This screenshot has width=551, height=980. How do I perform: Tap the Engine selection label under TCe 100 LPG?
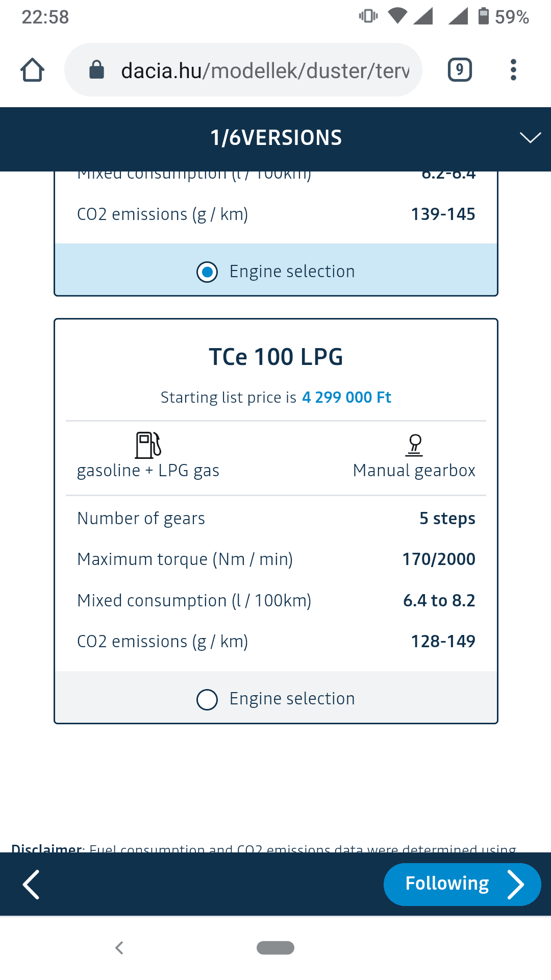click(x=292, y=699)
